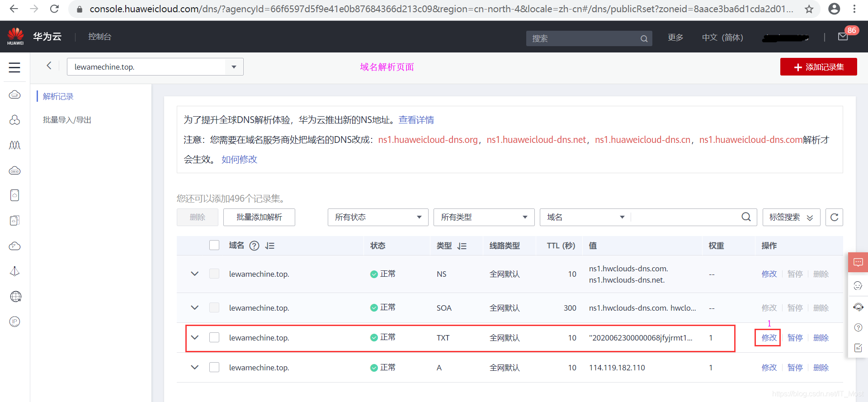The height and width of the screenshot is (402, 868).
Task: Open the hamburger service menu
Action: 14,67
